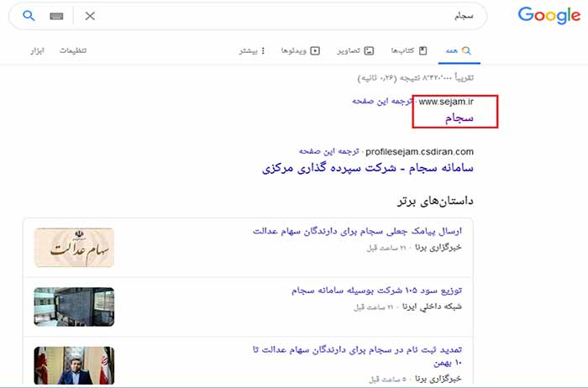588x388 pixels.
Task: Click the داستان‌های برتر heading
Action: point(435,202)
